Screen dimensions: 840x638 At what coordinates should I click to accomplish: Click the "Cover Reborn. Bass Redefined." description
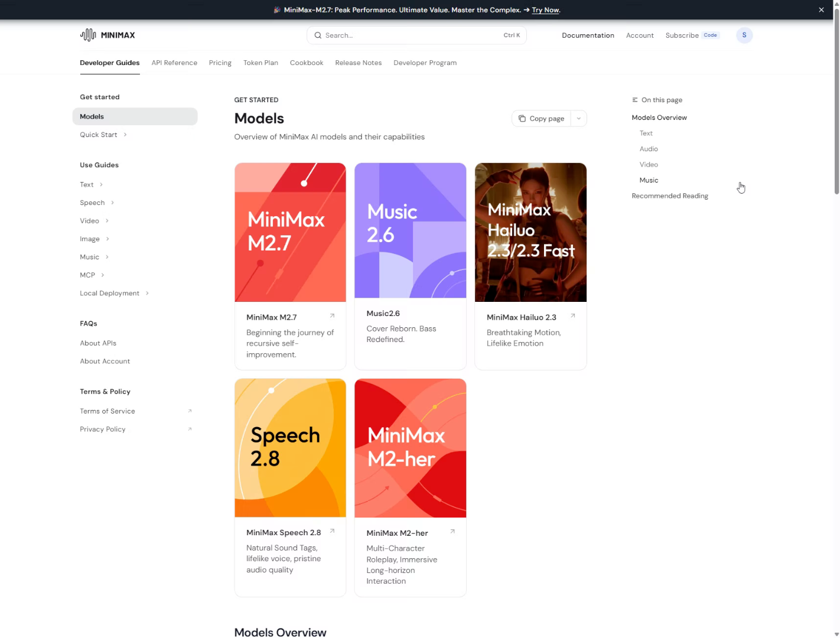401,334
